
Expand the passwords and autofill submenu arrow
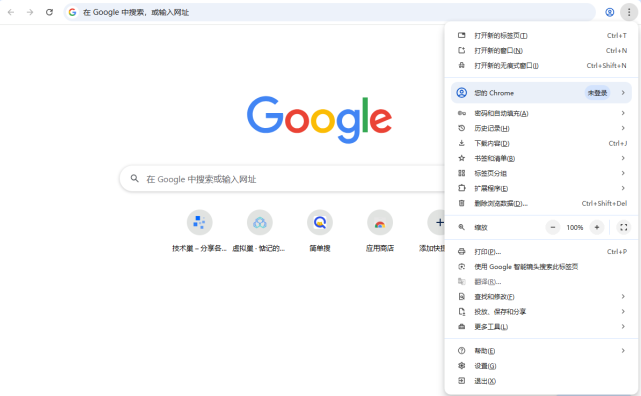pos(623,113)
